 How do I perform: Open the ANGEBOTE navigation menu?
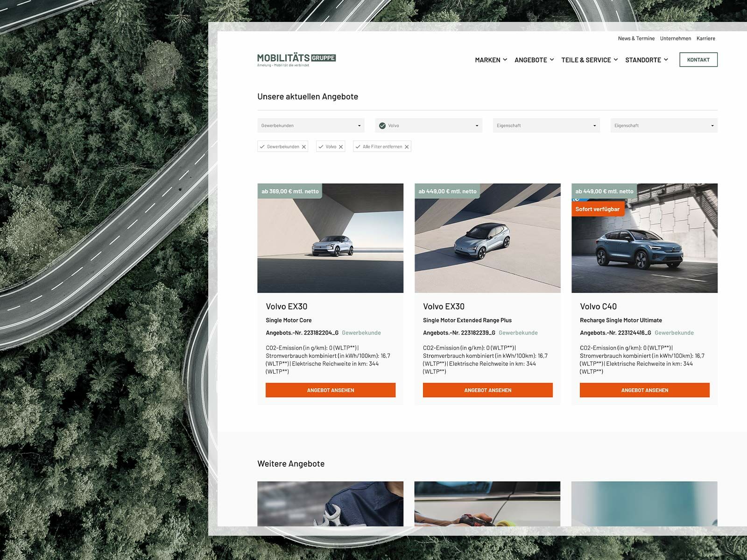point(531,60)
